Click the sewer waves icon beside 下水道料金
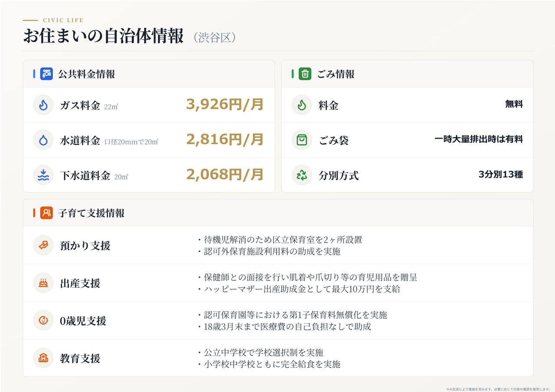 pyautogui.click(x=43, y=175)
